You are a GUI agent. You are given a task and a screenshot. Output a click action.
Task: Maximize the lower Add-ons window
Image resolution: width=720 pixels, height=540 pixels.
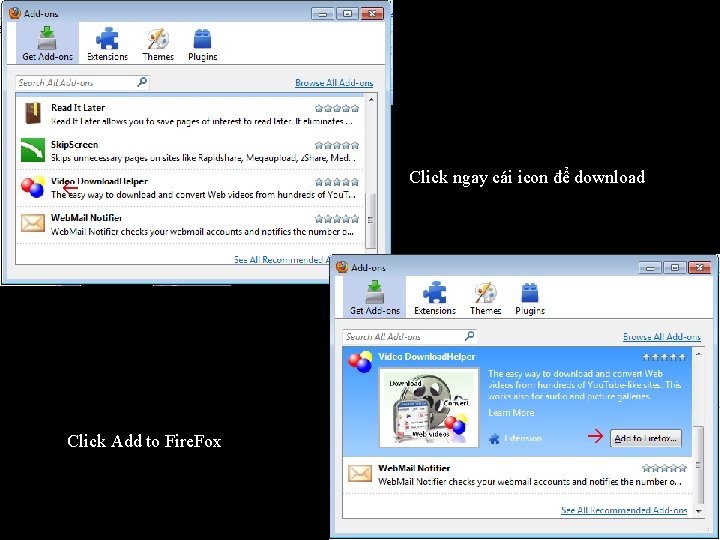click(x=675, y=267)
